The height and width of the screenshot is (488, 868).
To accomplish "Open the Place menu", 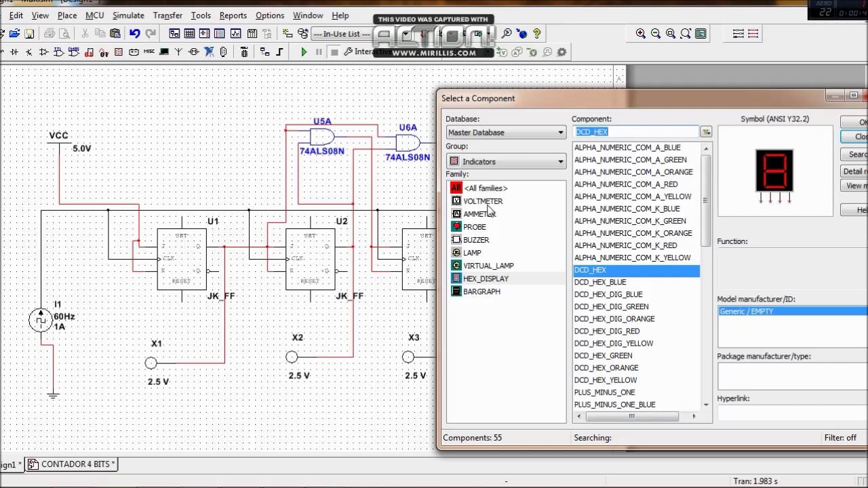I will tap(67, 15).
